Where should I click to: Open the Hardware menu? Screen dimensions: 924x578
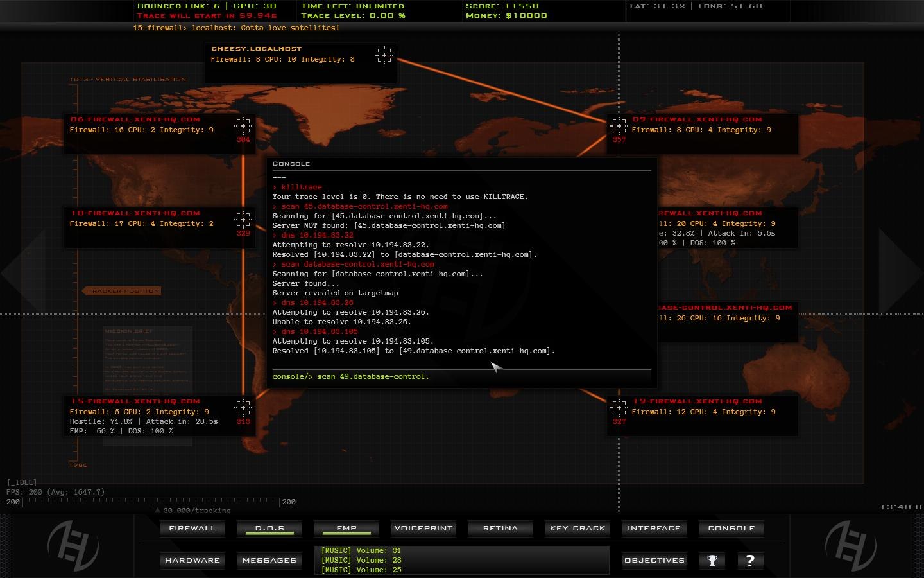pyautogui.click(x=193, y=561)
